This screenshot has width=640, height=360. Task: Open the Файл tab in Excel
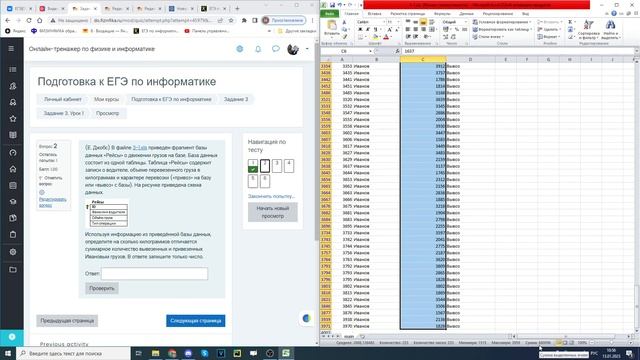click(329, 13)
